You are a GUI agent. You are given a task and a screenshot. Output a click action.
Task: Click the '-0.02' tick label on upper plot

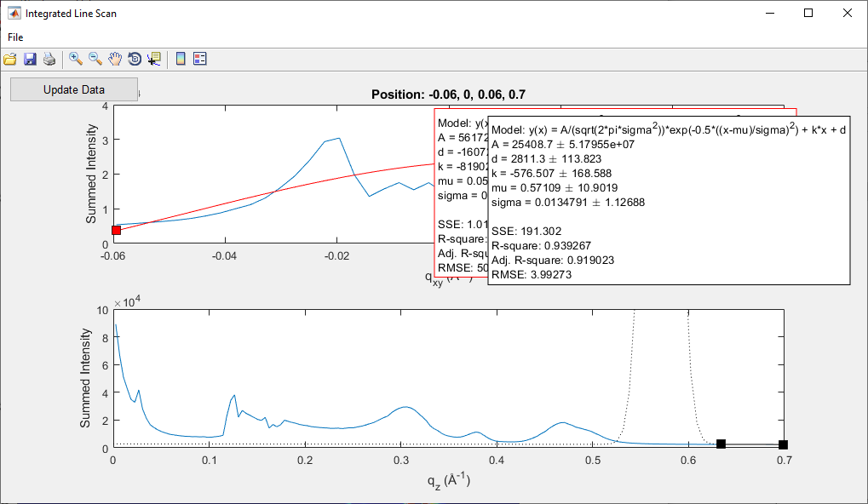tap(336, 256)
